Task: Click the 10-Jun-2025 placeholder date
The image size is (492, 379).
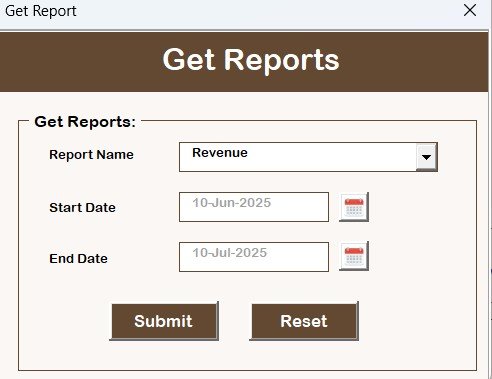Action: (x=232, y=203)
